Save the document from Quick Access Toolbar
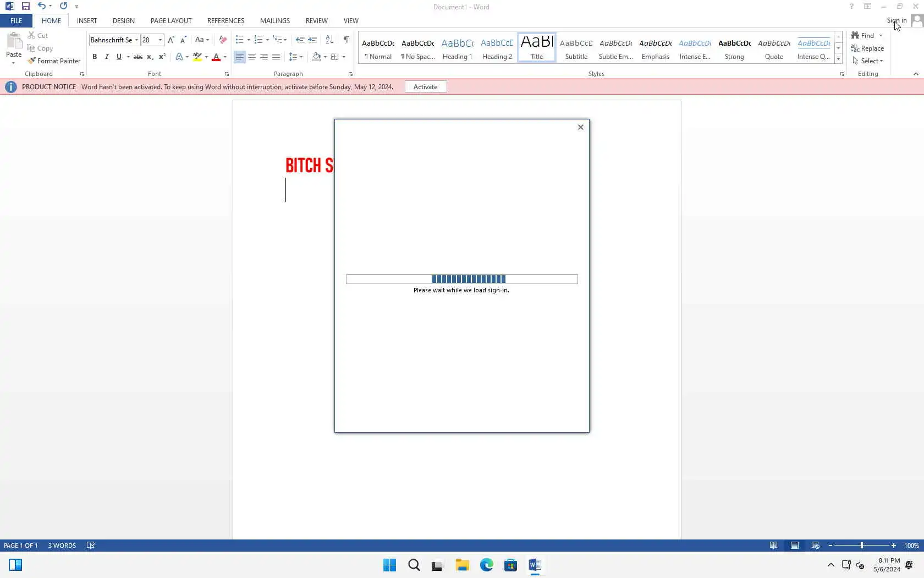This screenshot has height=578, width=924. (25, 6)
